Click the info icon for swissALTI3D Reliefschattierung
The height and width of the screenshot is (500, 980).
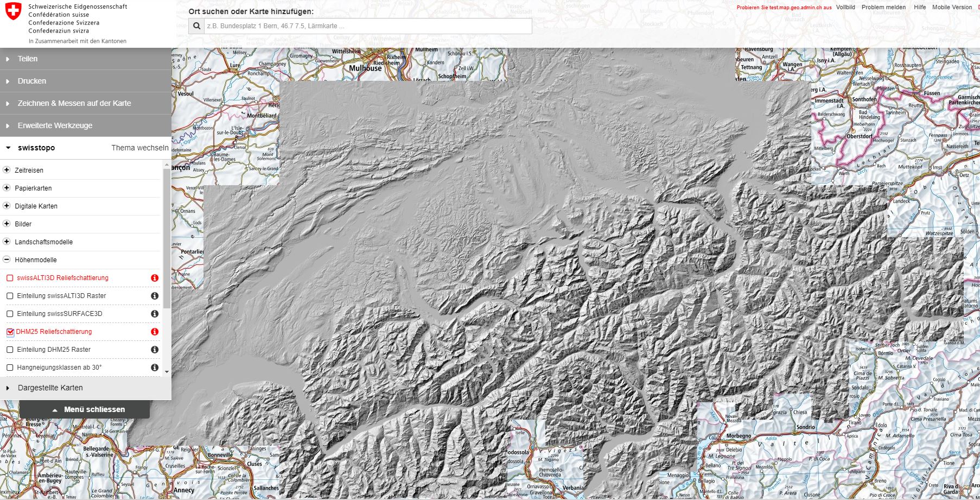155,278
